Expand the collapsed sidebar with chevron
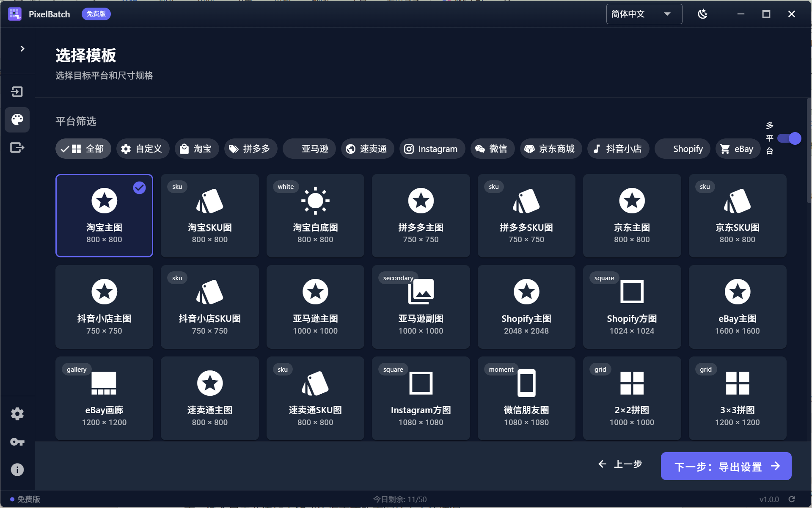812x508 pixels. pyautogui.click(x=22, y=48)
